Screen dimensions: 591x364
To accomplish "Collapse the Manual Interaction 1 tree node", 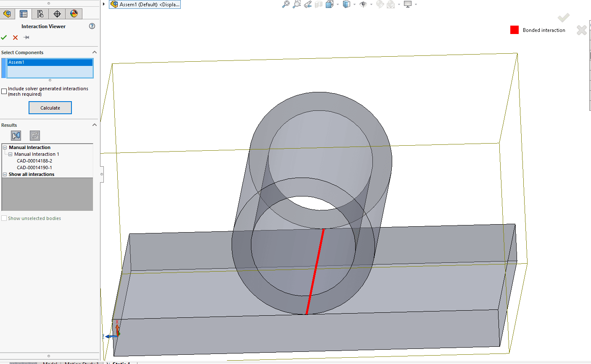I will 11,154.
